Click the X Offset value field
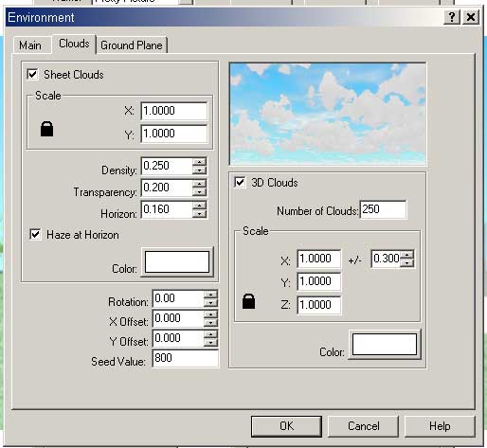 tap(178, 318)
